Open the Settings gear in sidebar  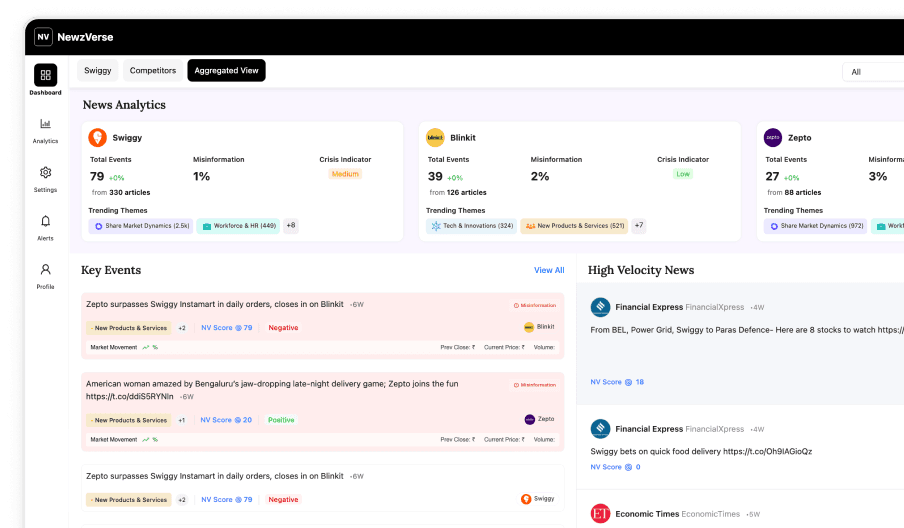46,172
